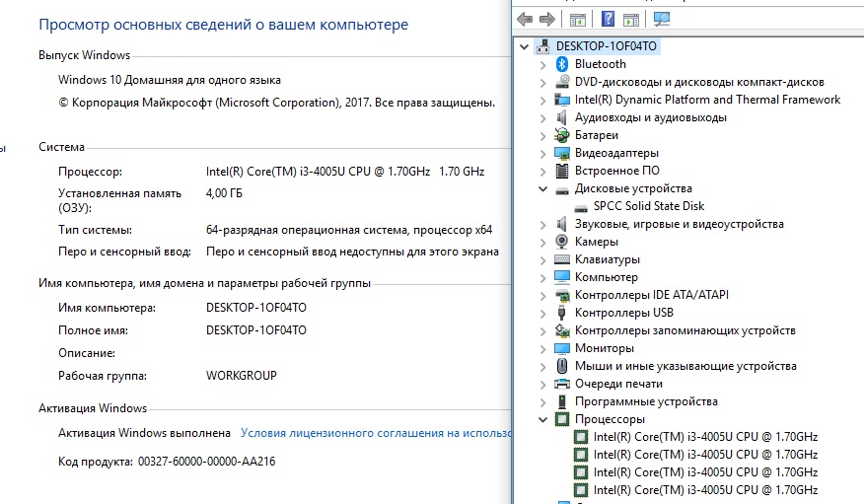864x504 pixels.
Task: Click the scan for hardware changes icon
Action: (x=661, y=19)
